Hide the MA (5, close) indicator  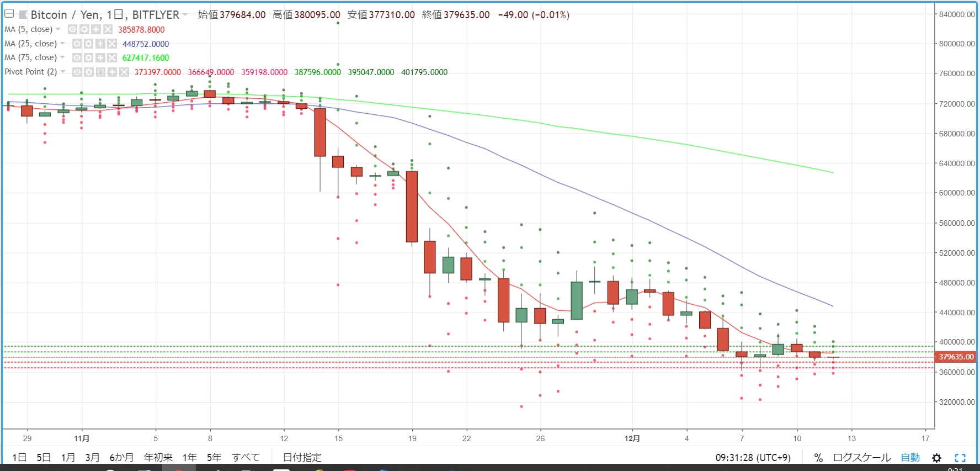click(72, 29)
